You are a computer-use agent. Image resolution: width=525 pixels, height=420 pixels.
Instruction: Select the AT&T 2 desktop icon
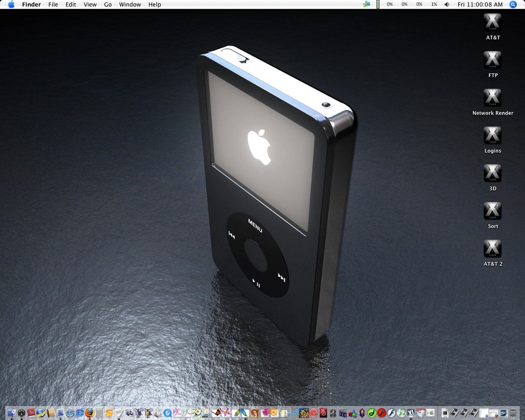(x=493, y=249)
